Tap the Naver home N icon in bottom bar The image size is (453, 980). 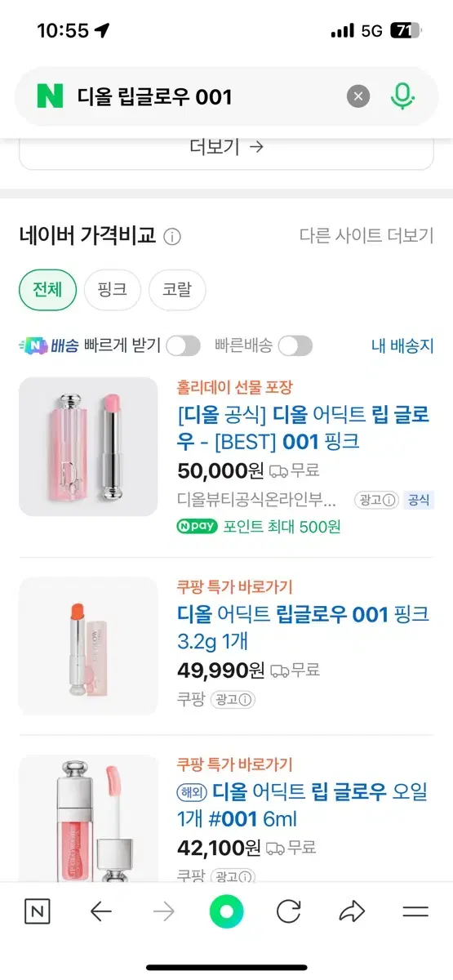tap(37, 911)
